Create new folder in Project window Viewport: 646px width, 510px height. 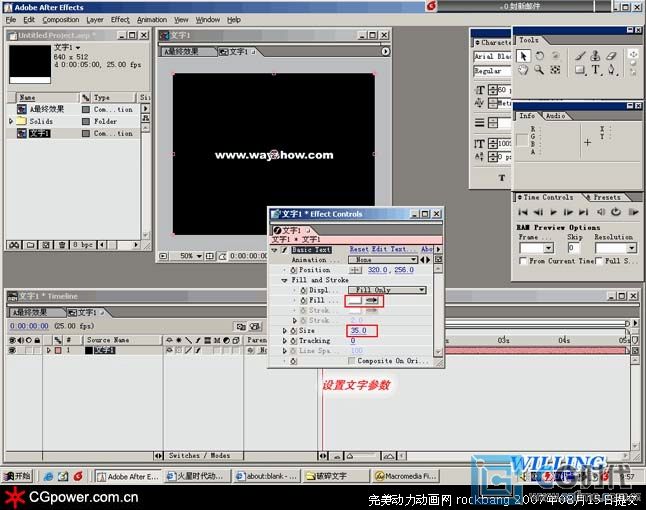coord(30,245)
